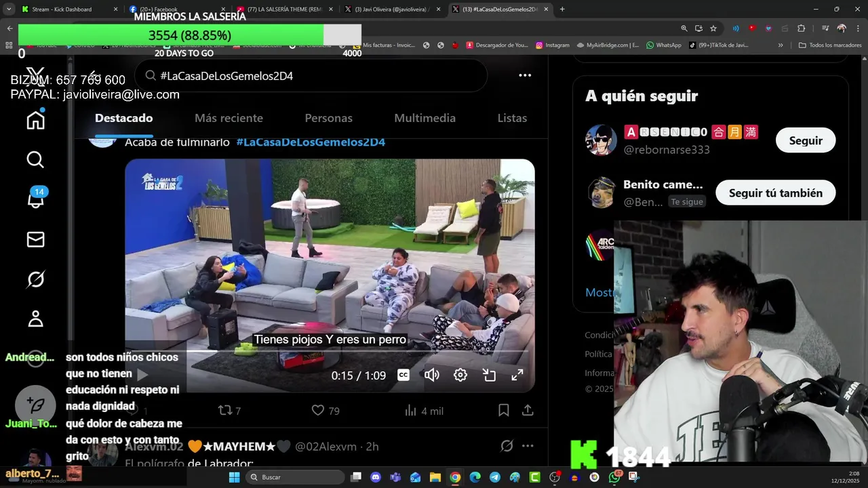The width and height of the screenshot is (868, 488).
Task: Open Discord from the taskbar
Action: pyautogui.click(x=376, y=477)
